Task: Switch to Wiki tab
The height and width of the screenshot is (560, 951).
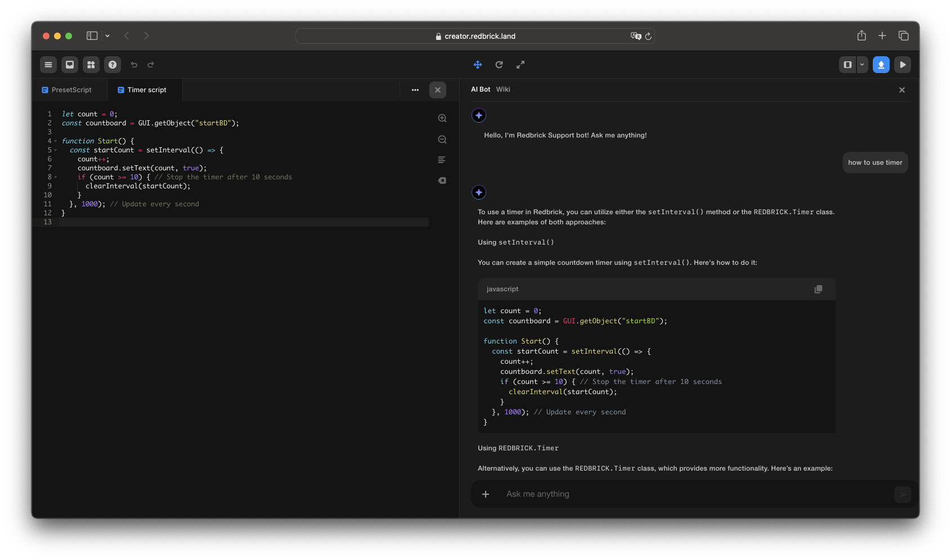Action: pos(503,89)
